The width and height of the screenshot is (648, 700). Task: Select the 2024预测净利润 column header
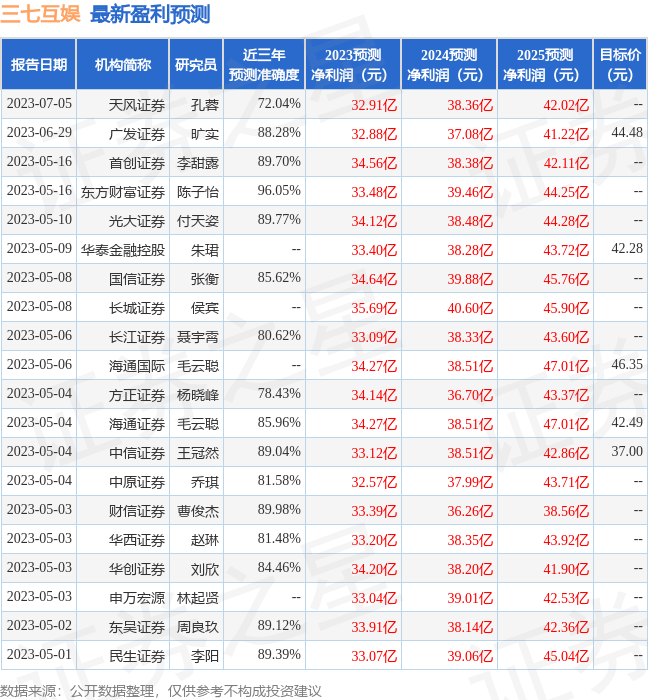point(449,64)
